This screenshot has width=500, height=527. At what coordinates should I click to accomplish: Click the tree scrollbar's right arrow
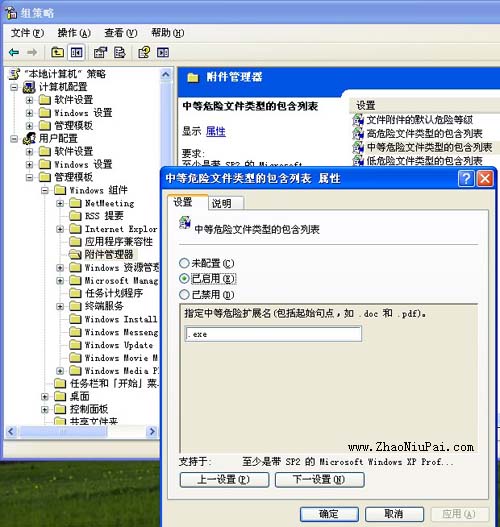tap(152, 431)
